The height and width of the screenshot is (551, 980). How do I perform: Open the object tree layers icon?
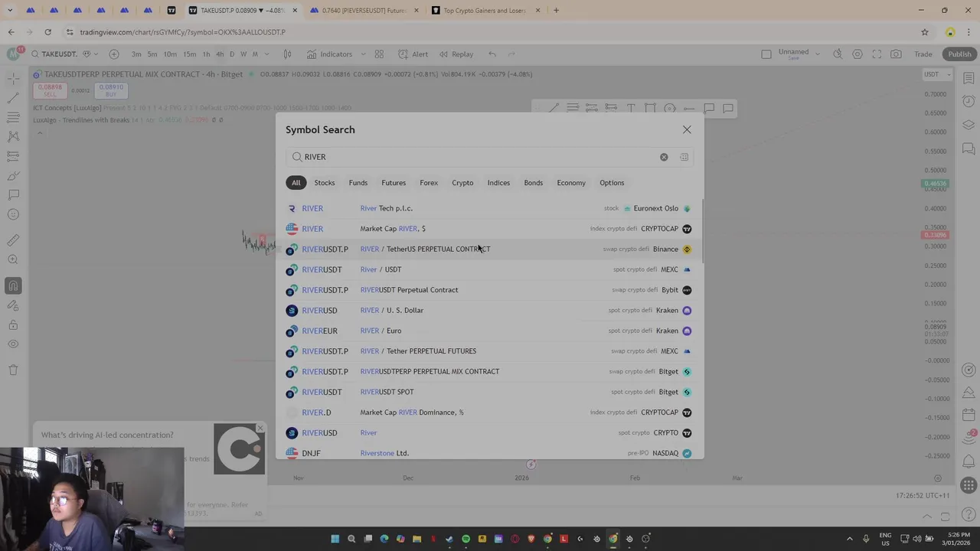click(969, 125)
